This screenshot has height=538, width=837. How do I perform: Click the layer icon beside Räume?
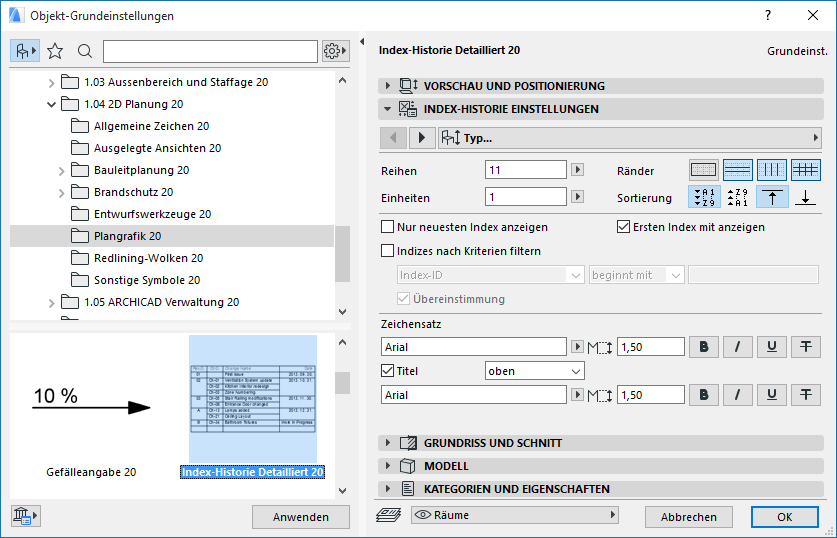coord(389,515)
